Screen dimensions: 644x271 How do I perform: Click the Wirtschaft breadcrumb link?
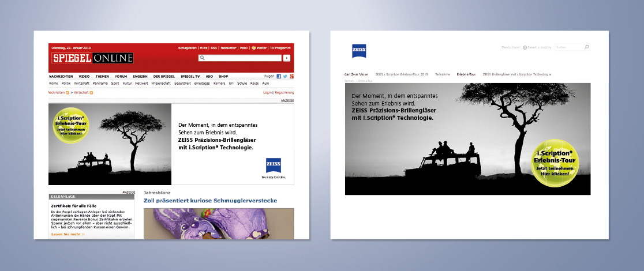pos(81,93)
